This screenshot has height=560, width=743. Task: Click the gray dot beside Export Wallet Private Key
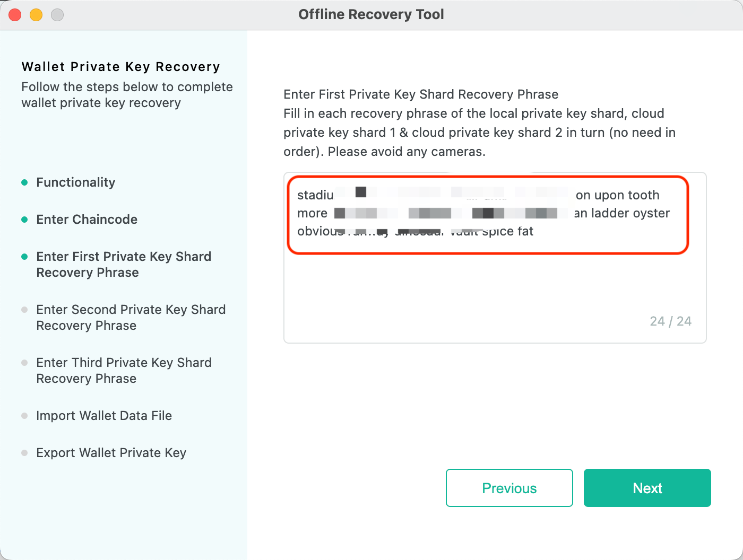24,453
